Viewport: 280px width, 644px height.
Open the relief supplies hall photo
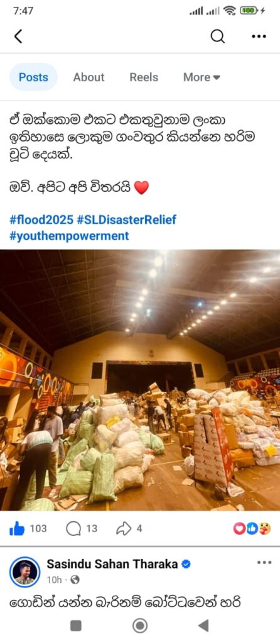pos(140,380)
